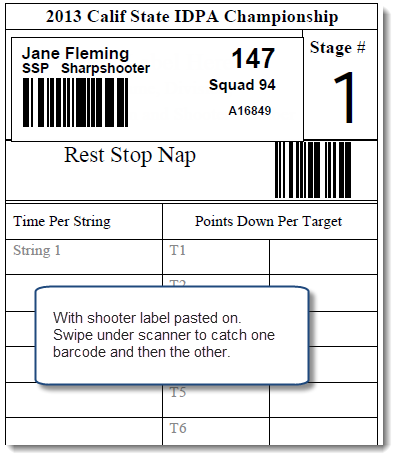The height and width of the screenshot is (460, 398).
Task: Click the empty points cell beside T1
Action: click(323, 257)
